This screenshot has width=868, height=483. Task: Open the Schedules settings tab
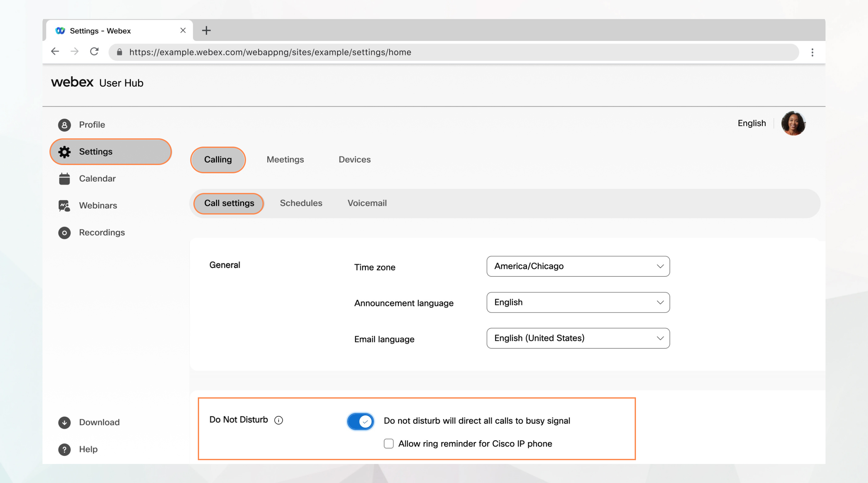pyautogui.click(x=301, y=203)
